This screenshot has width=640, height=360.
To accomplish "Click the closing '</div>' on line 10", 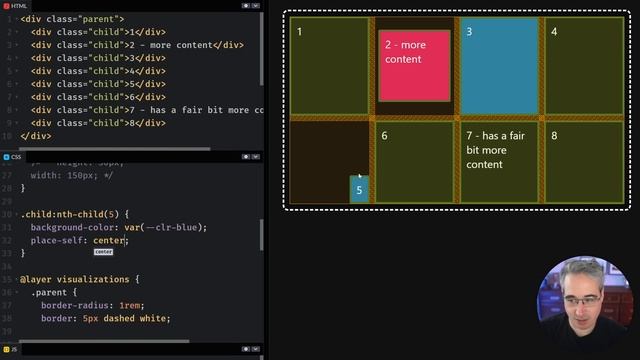I will (36, 136).
